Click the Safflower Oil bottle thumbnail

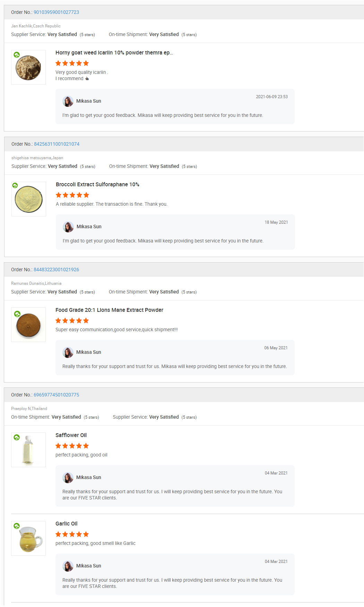click(28, 450)
